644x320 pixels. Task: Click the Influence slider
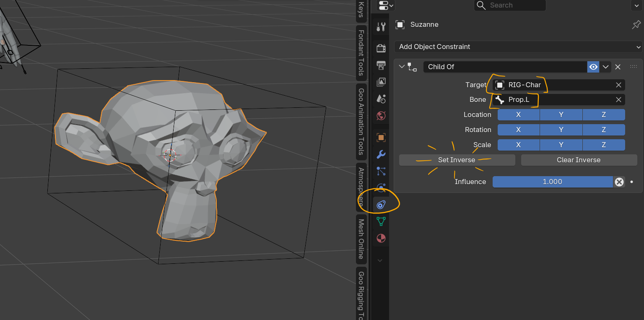click(553, 182)
